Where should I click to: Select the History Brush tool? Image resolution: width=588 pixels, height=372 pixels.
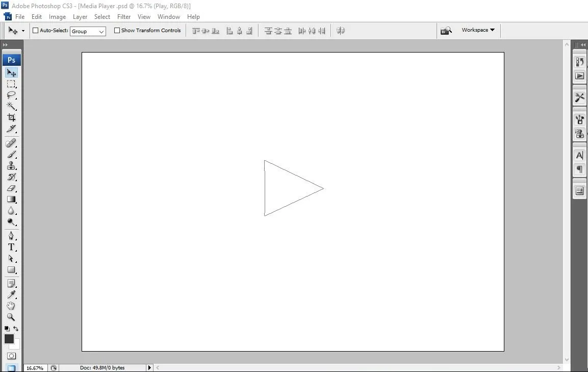[11, 177]
